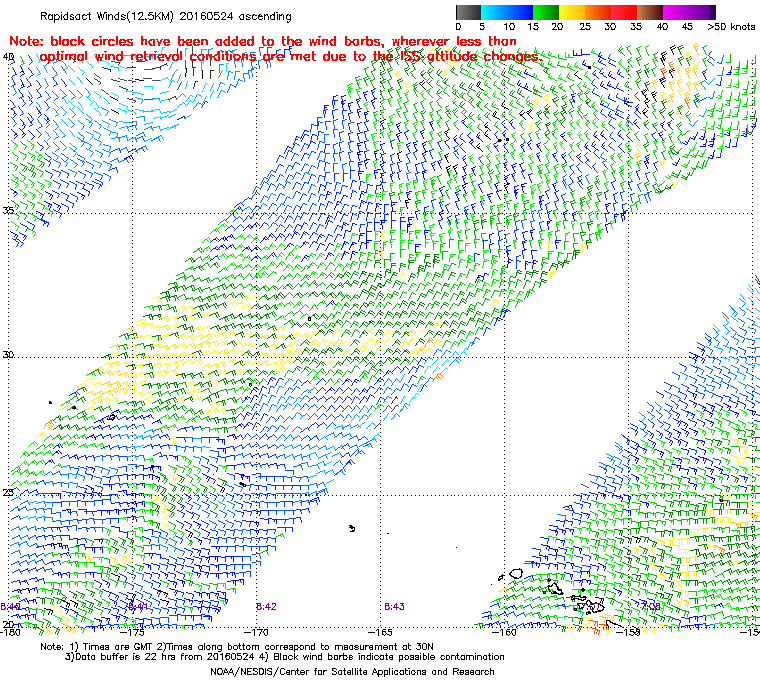Click the NOAA/NESDIS credit line
Screen dimensions: 760x688
(352, 672)
